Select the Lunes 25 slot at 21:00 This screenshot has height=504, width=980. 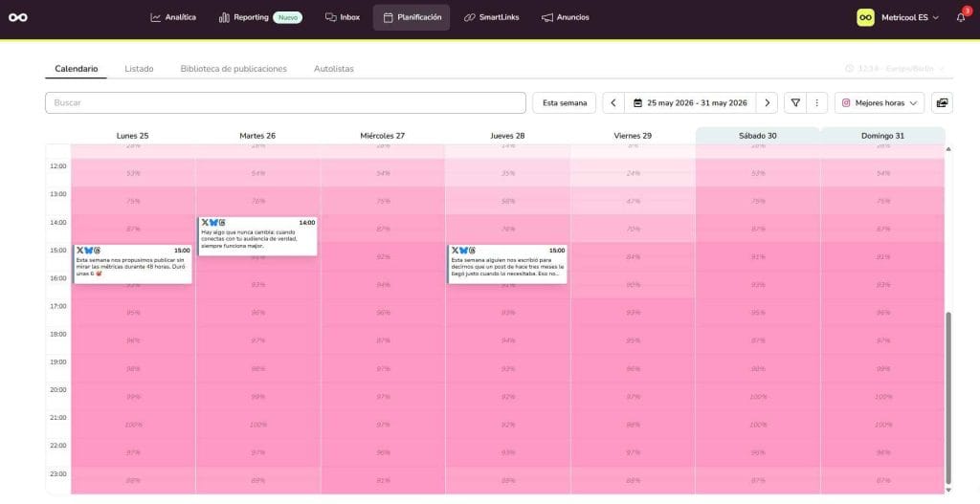132,425
